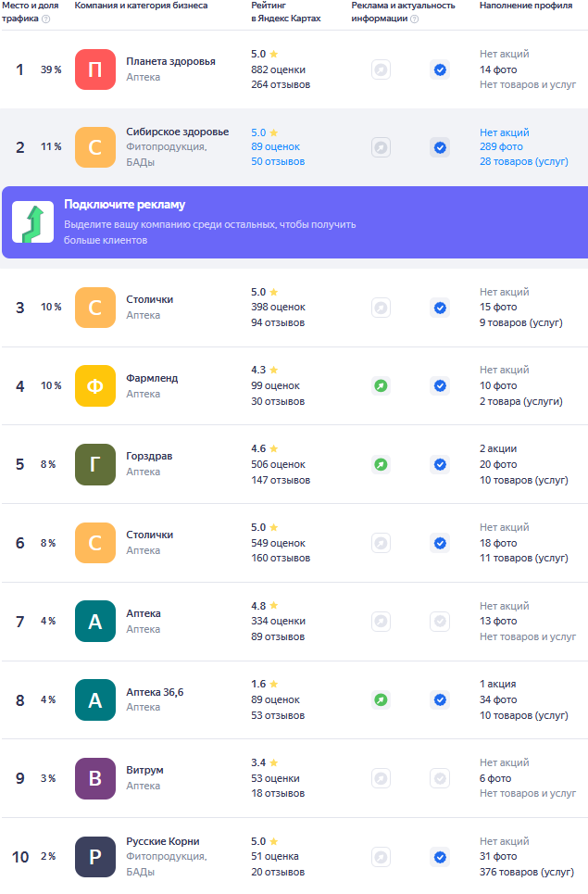Screen dimensions: 588x894
Task: Click green advertising icon in Горздрав row
Action: pyautogui.click(x=381, y=464)
